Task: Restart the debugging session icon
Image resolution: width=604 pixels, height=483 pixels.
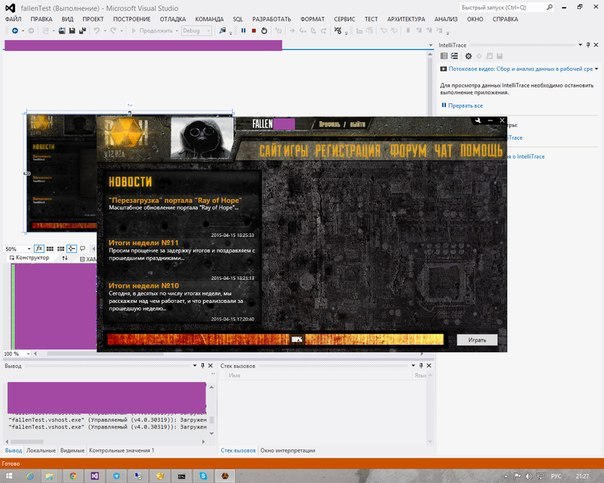Action: pos(264,31)
